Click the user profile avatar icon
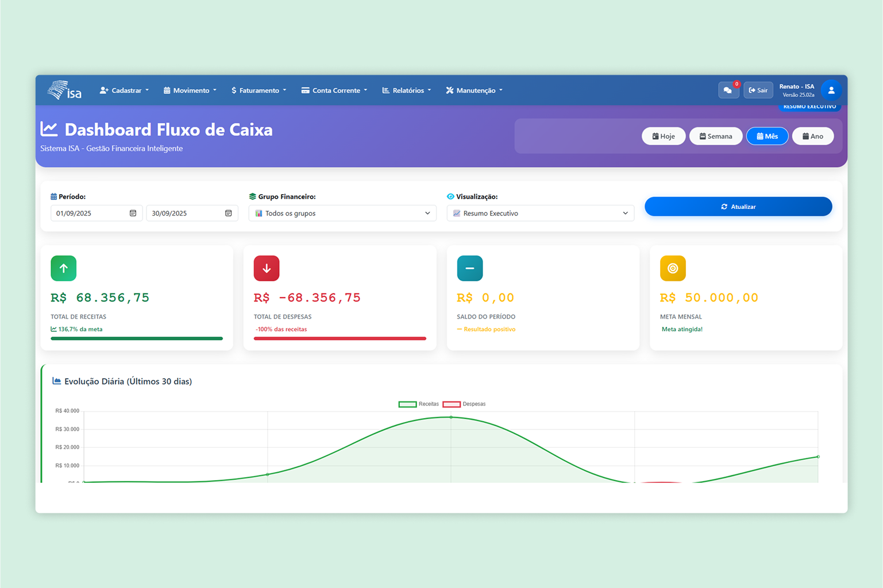This screenshot has height=588, width=883. [x=831, y=90]
